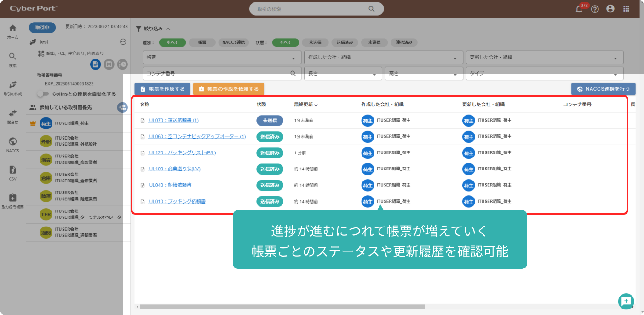The image size is (644, 315).
Task: Open the 更新した会社・組織 dropdown
Action: coord(544,58)
